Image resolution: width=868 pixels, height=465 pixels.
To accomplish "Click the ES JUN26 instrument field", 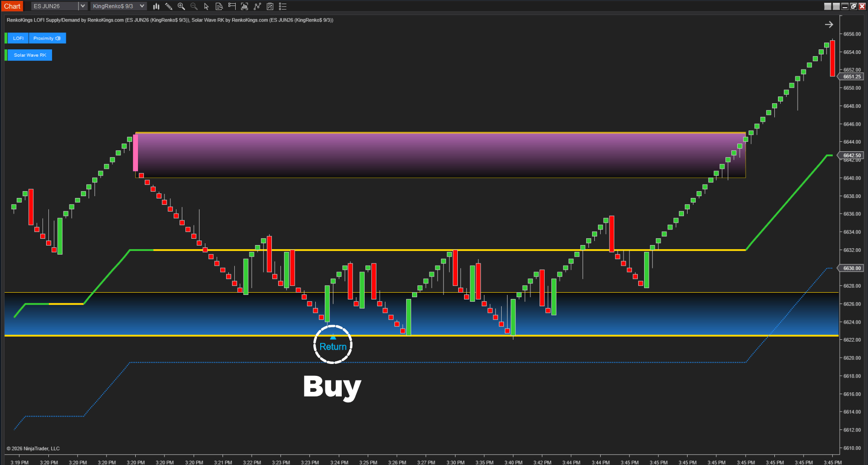I will 54,6.
